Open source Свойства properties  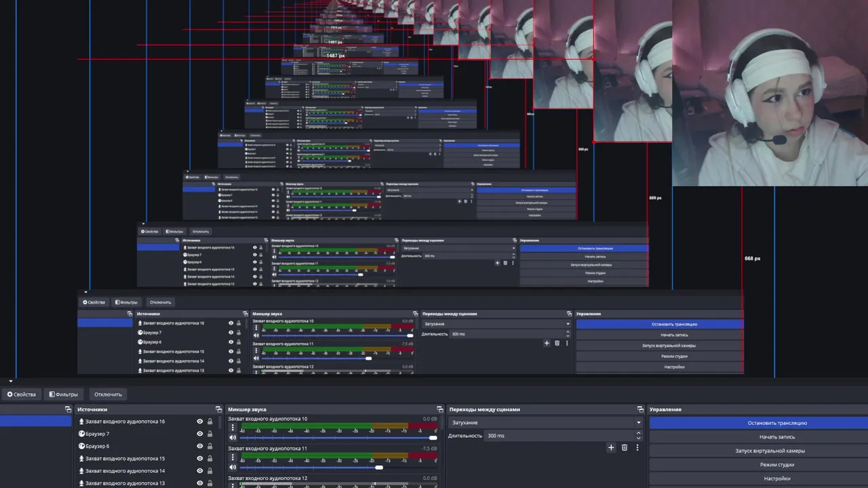[x=22, y=394]
